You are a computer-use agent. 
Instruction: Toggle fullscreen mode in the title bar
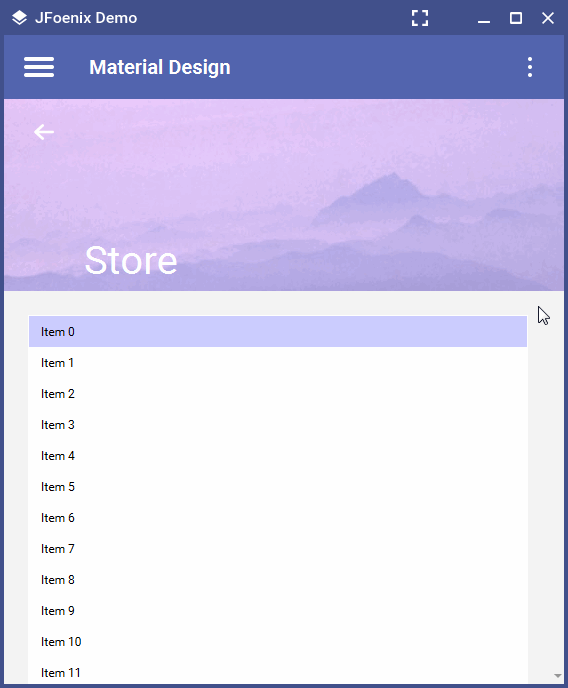coord(420,18)
